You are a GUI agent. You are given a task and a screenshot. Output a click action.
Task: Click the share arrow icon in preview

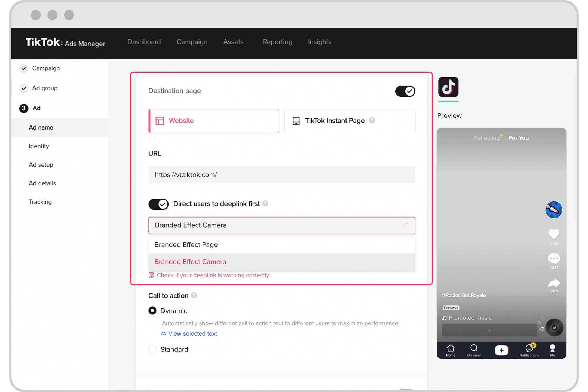554,283
